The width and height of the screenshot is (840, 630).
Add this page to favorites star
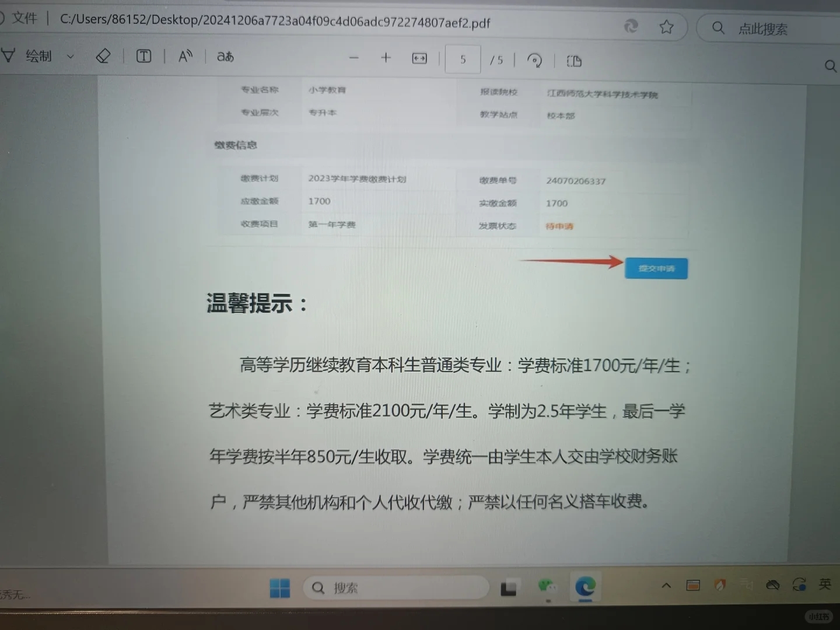(x=666, y=26)
